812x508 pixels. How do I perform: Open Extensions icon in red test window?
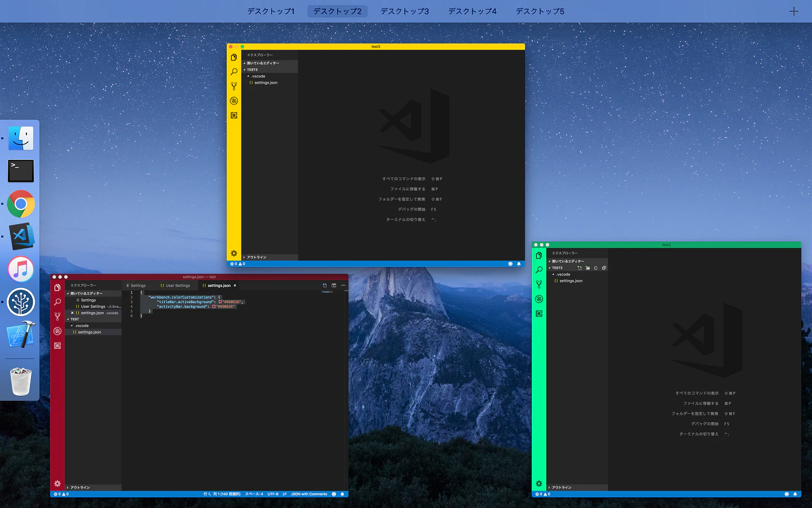[x=58, y=345]
